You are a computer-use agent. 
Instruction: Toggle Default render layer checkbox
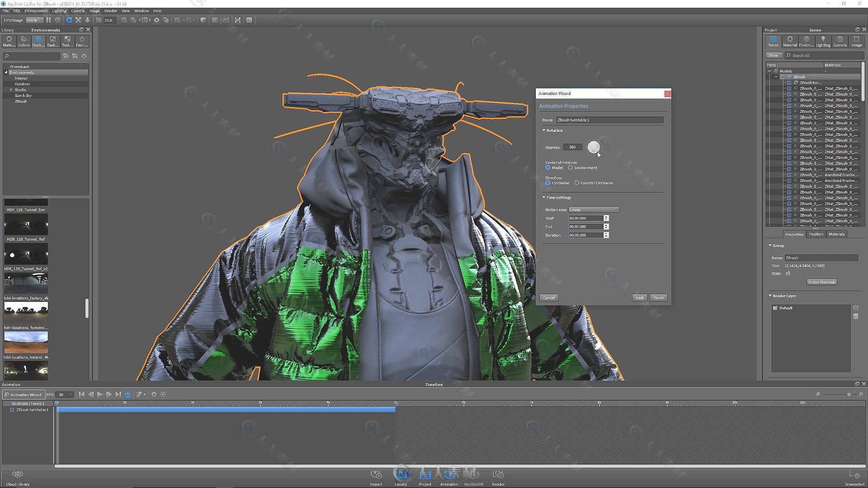775,308
